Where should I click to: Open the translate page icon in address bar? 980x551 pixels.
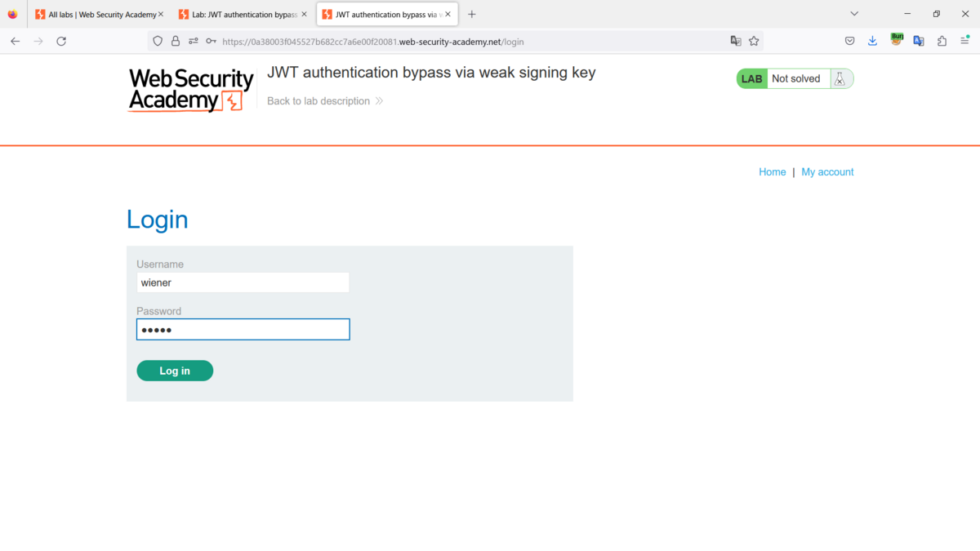[x=736, y=41]
